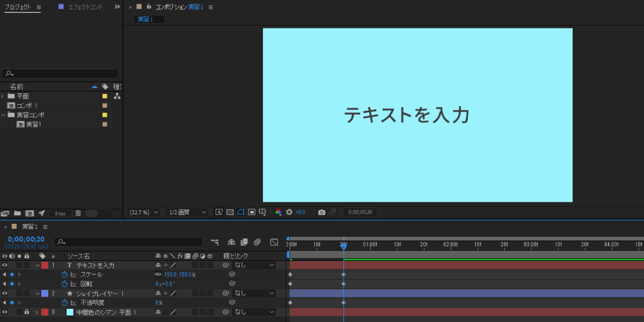Toggle 回転 stopwatch
This screenshot has width=644, height=322.
point(65,284)
